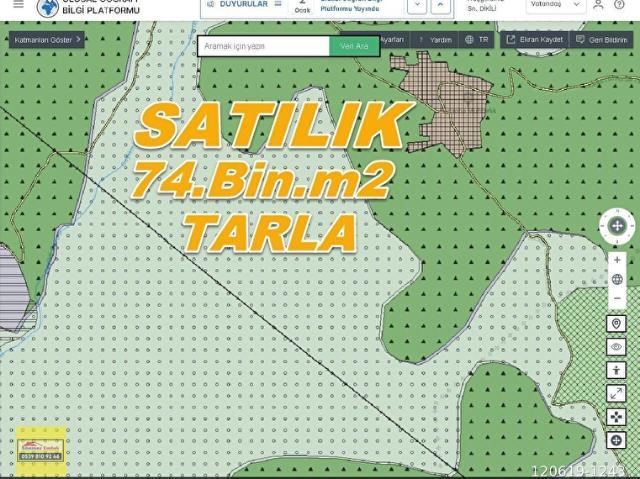This screenshot has height=479, width=640.
Task: Click the Ayarları settings menu item
Action: pyautogui.click(x=392, y=40)
